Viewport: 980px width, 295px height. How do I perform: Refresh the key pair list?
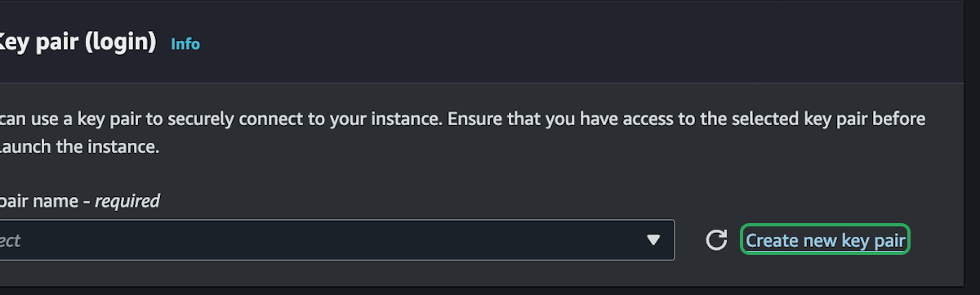pos(716,240)
